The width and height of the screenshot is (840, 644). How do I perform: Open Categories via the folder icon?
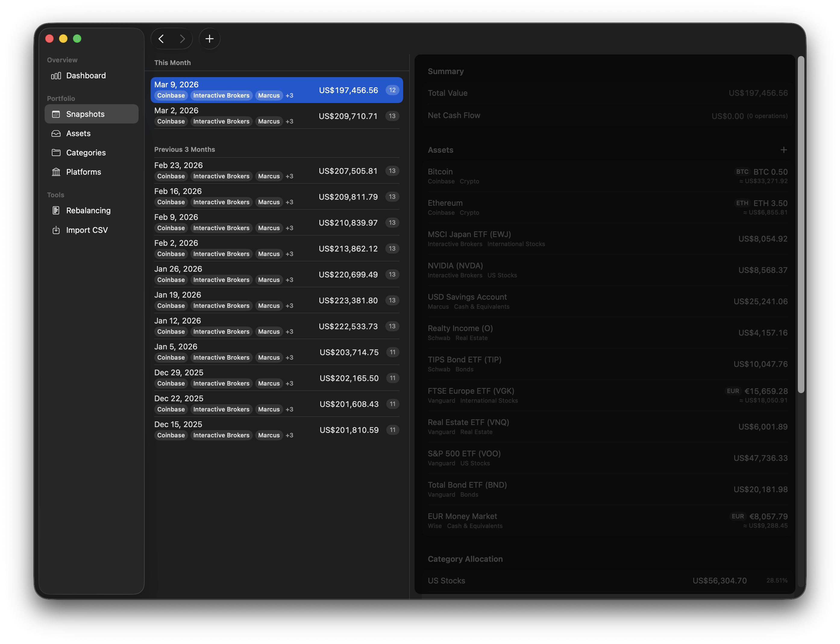click(56, 153)
